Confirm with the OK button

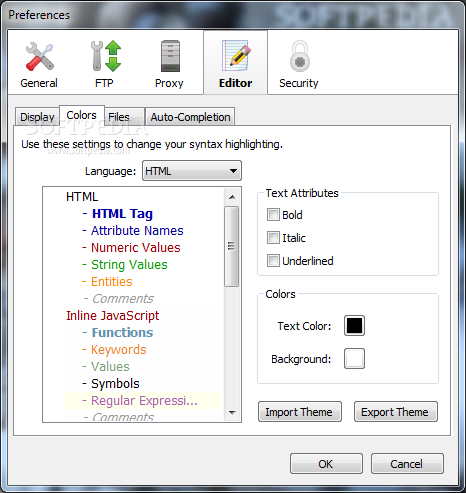pos(326,464)
